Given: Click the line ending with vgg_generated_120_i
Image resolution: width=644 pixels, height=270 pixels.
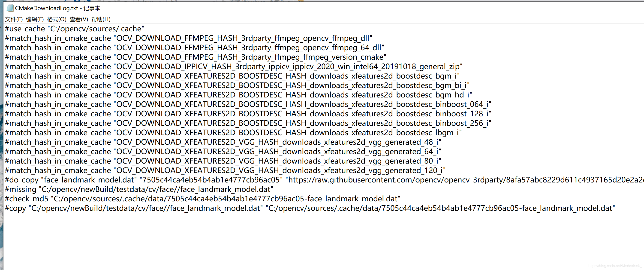Looking at the screenshot, I should 225,170.
